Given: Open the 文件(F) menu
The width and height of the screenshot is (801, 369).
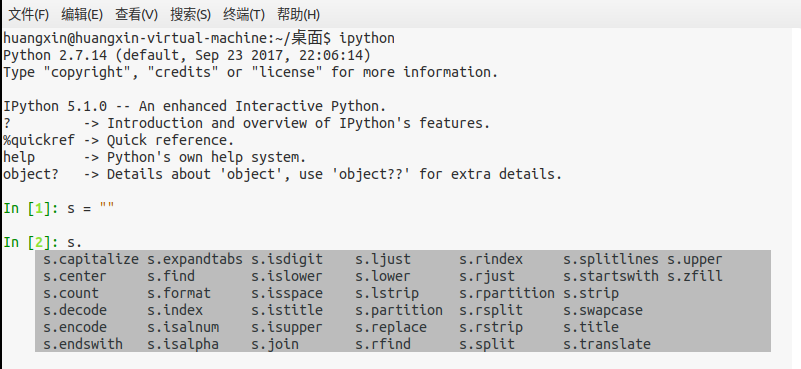Looking at the screenshot, I should [x=29, y=15].
